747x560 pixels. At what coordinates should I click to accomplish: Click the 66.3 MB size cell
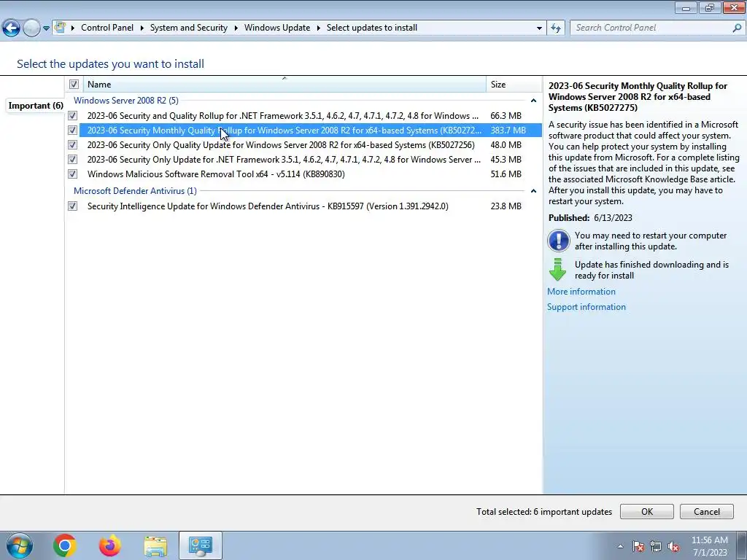click(506, 116)
